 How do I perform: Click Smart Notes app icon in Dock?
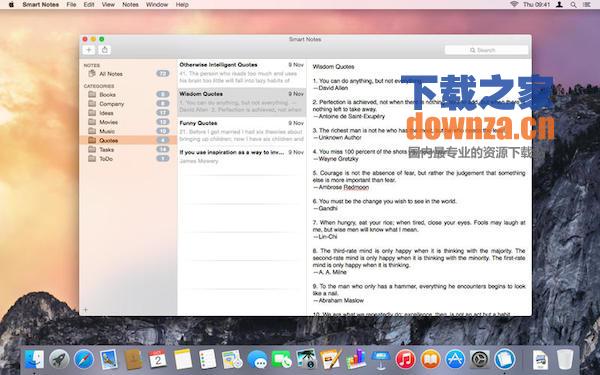(x=504, y=360)
